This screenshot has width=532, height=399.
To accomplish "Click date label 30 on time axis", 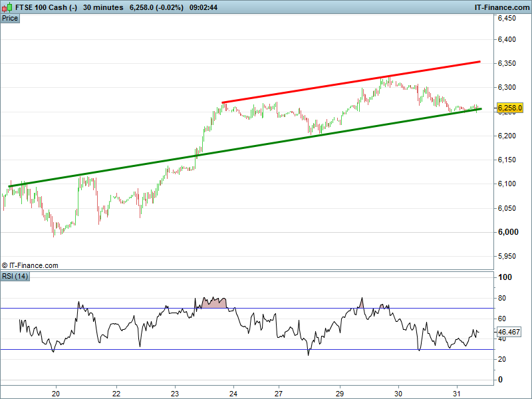I will pyautogui.click(x=398, y=392).
